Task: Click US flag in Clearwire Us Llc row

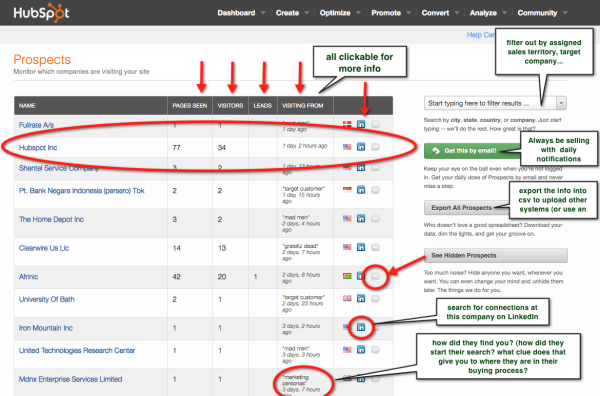Action: pos(347,247)
